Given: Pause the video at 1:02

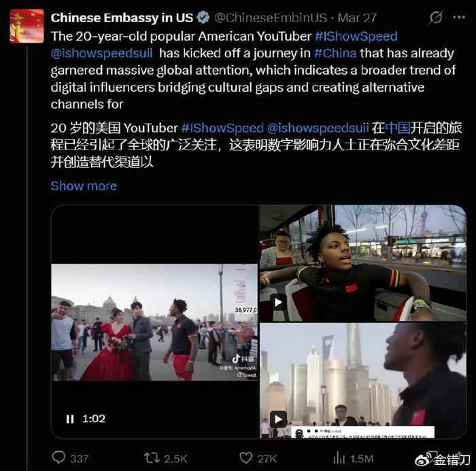Looking at the screenshot, I should pyautogui.click(x=70, y=419).
